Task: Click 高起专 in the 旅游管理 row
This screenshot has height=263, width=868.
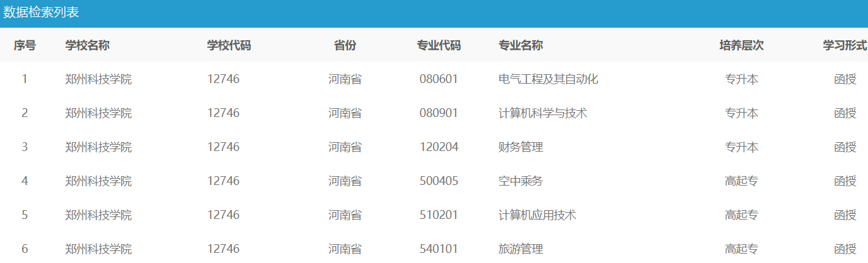Action: pyautogui.click(x=741, y=249)
